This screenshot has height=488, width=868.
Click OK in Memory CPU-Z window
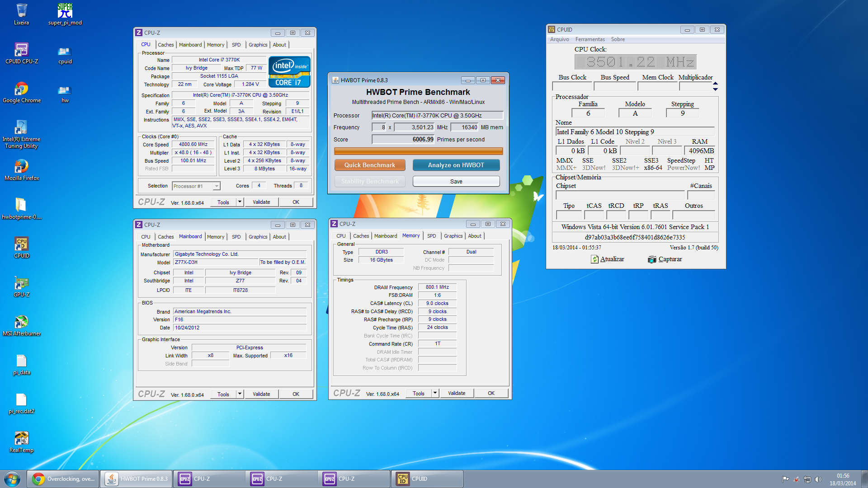click(491, 393)
